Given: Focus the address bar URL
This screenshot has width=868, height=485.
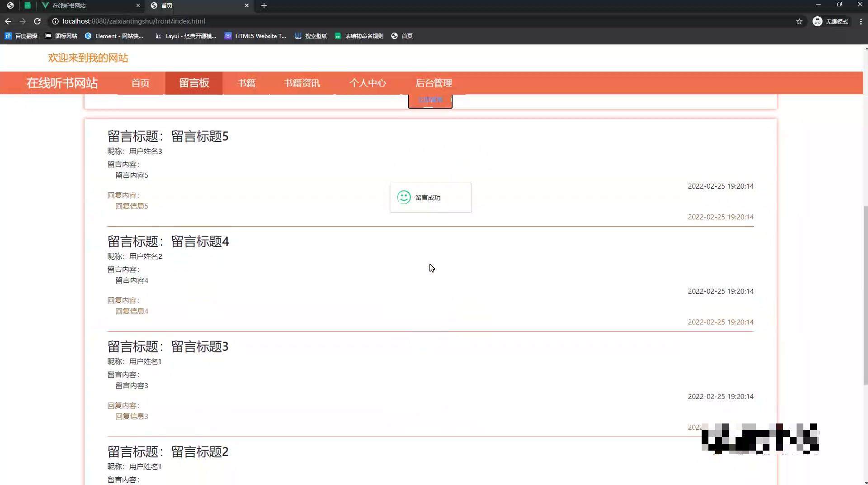Looking at the screenshot, I should click(x=134, y=21).
